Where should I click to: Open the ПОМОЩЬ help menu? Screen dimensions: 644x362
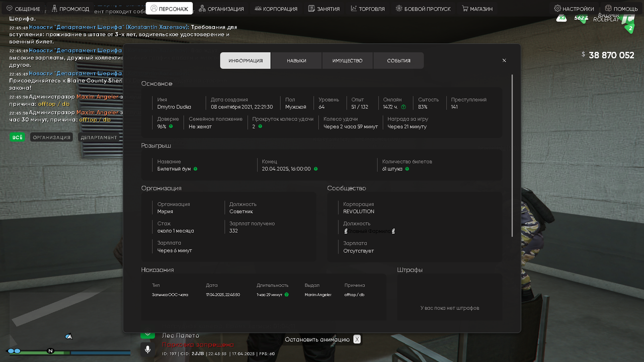pos(621,9)
